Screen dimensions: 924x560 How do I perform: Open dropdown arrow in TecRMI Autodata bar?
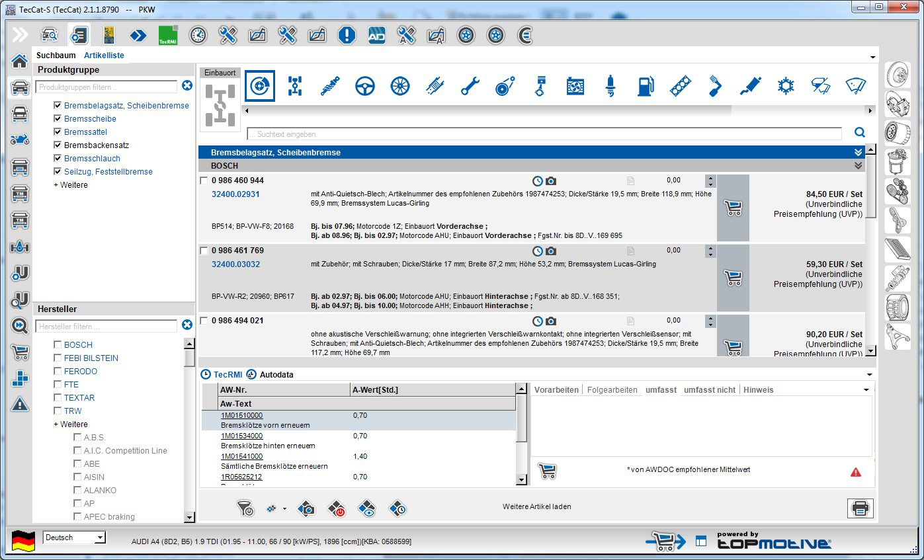point(870,375)
